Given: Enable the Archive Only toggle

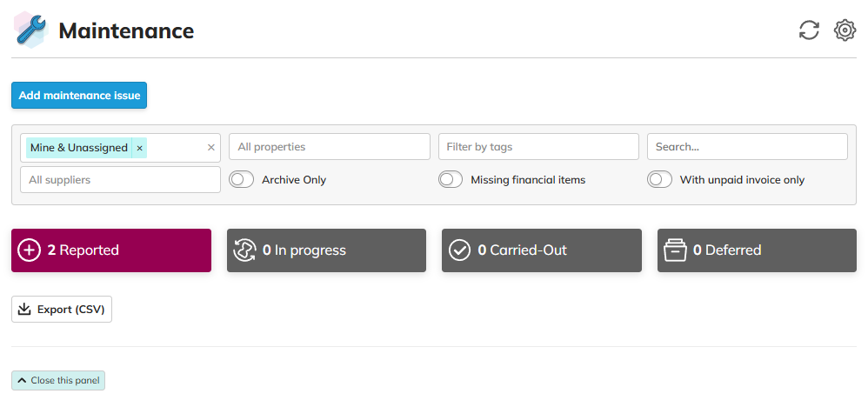Looking at the screenshot, I should pyautogui.click(x=241, y=180).
